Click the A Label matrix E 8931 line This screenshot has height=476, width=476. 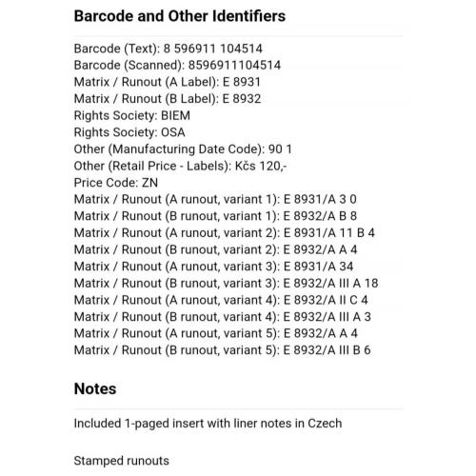(x=168, y=82)
